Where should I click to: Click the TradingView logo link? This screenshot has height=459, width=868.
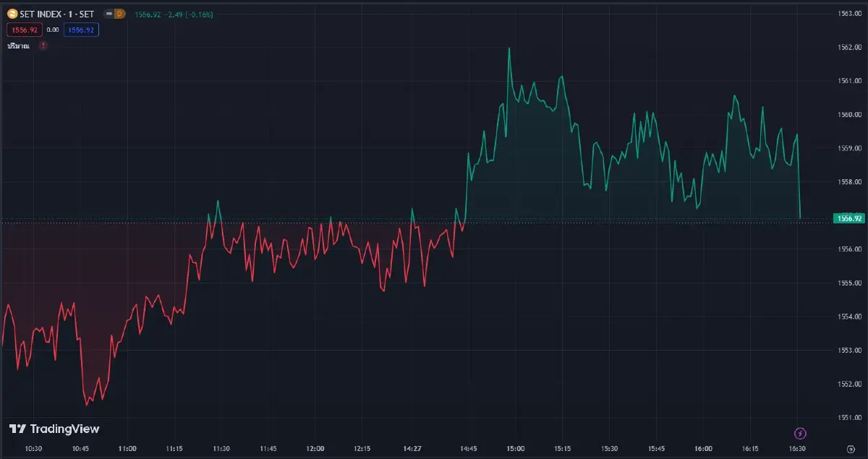tap(54, 429)
